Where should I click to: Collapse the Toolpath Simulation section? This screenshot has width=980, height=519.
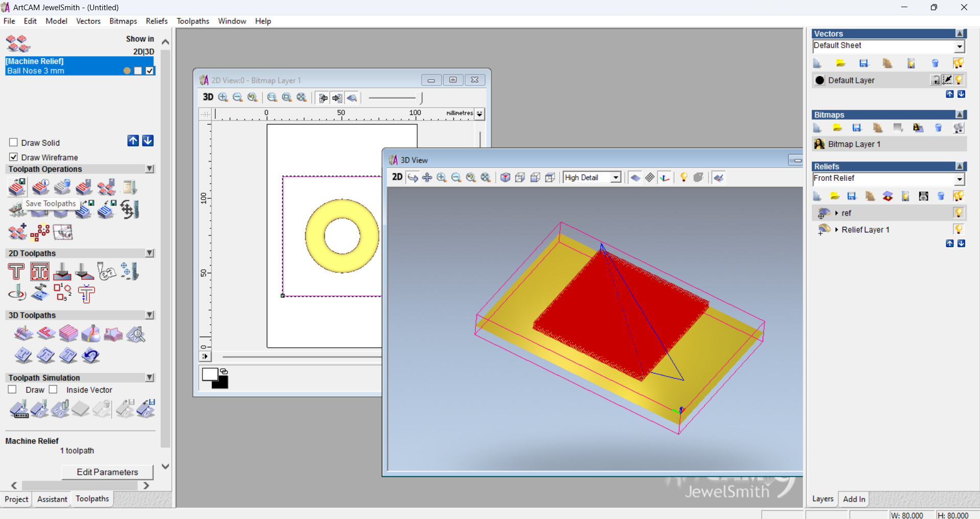tap(150, 378)
